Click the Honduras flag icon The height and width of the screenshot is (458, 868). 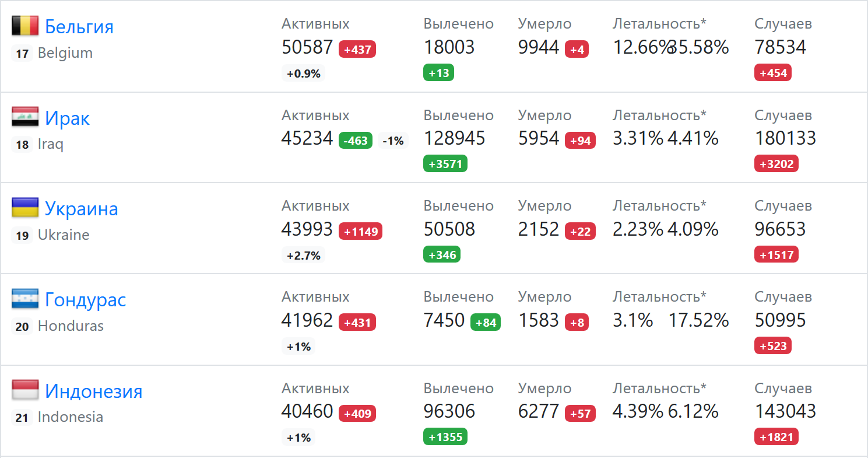pos(25,299)
